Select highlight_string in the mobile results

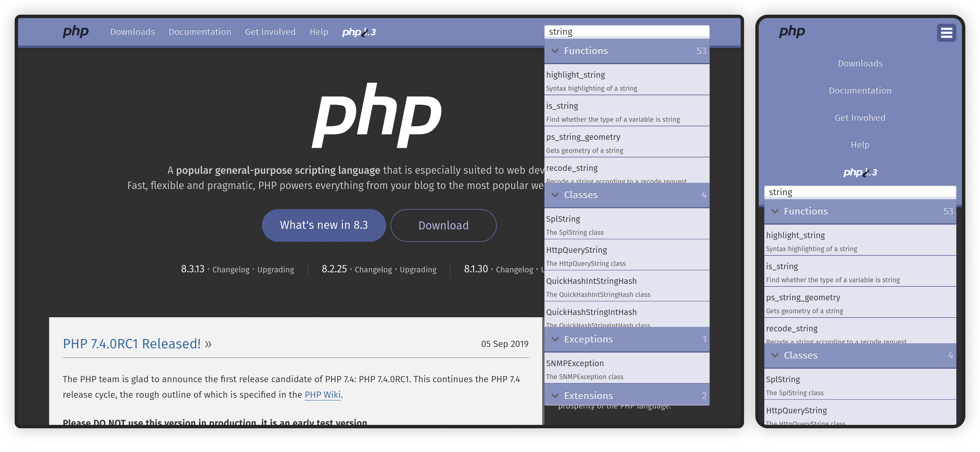point(860,240)
